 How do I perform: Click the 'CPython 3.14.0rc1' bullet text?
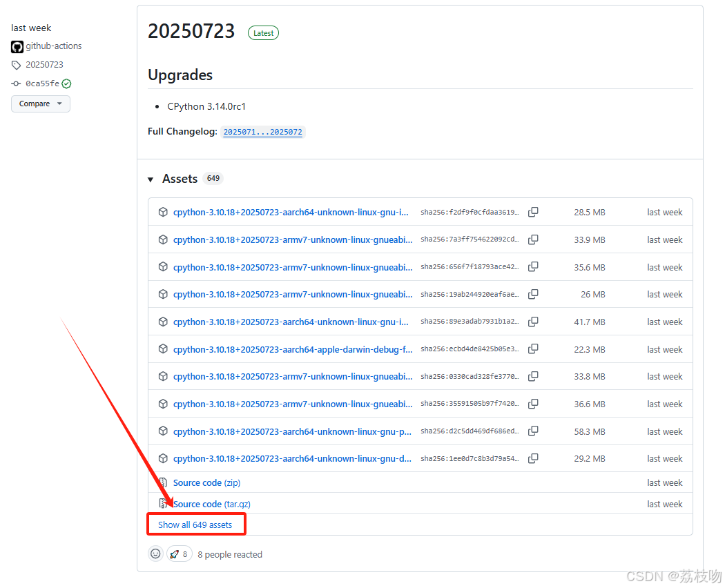(206, 106)
